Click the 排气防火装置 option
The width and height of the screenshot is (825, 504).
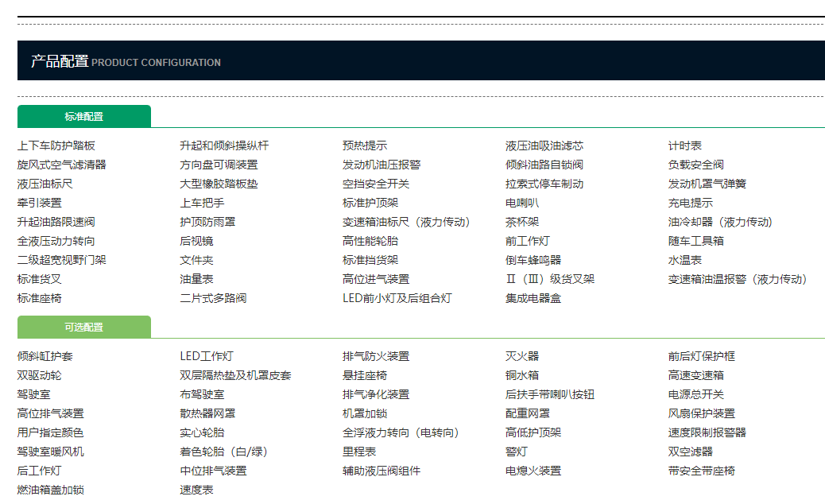pyautogui.click(x=376, y=356)
